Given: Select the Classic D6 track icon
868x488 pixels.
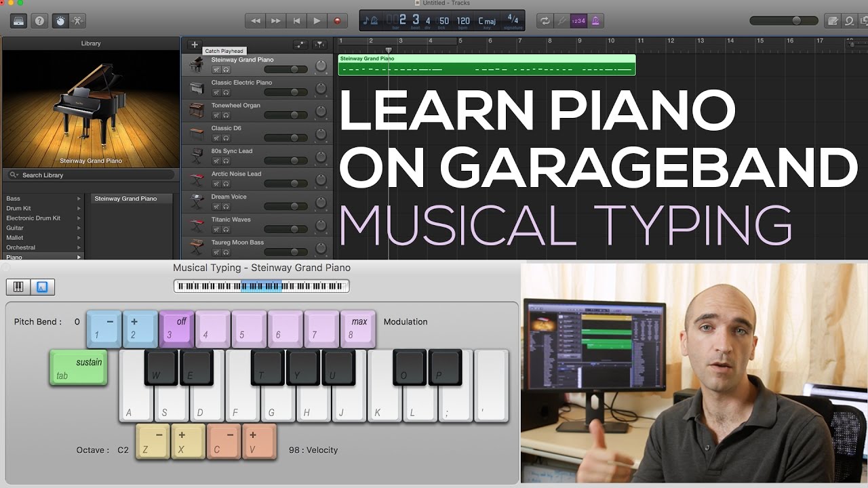Looking at the screenshot, I should (x=197, y=134).
